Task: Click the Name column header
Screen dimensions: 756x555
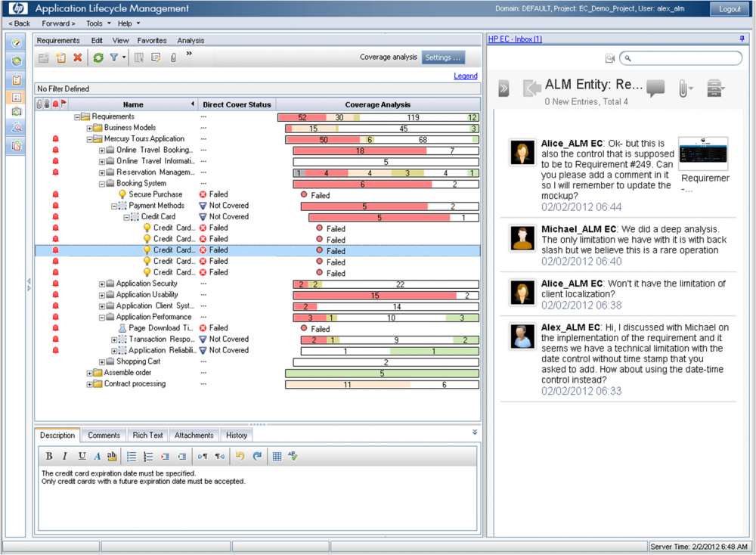Action: pyautogui.click(x=133, y=104)
